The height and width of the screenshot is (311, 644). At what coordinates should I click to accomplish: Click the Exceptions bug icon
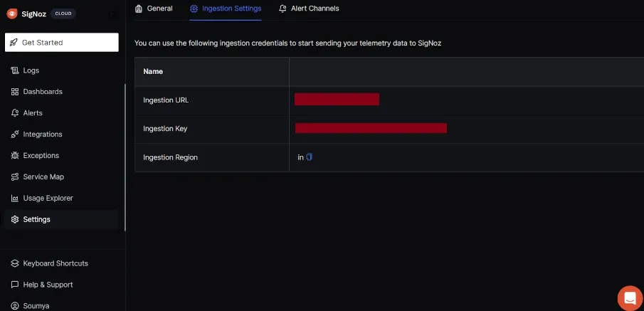15,156
